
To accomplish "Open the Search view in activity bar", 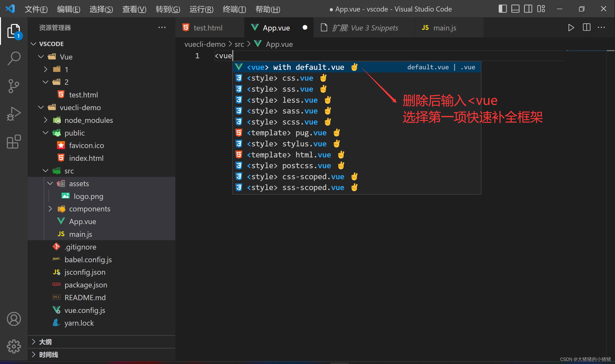I will click(x=14, y=58).
